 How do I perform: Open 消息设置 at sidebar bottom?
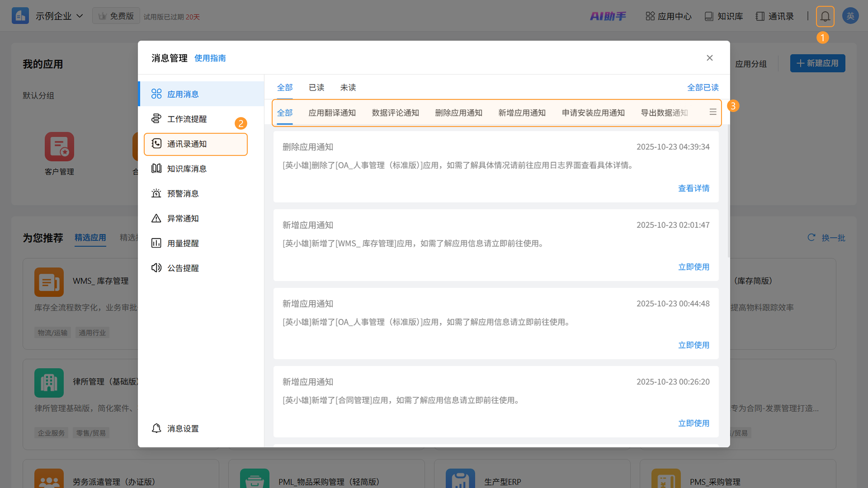point(183,428)
